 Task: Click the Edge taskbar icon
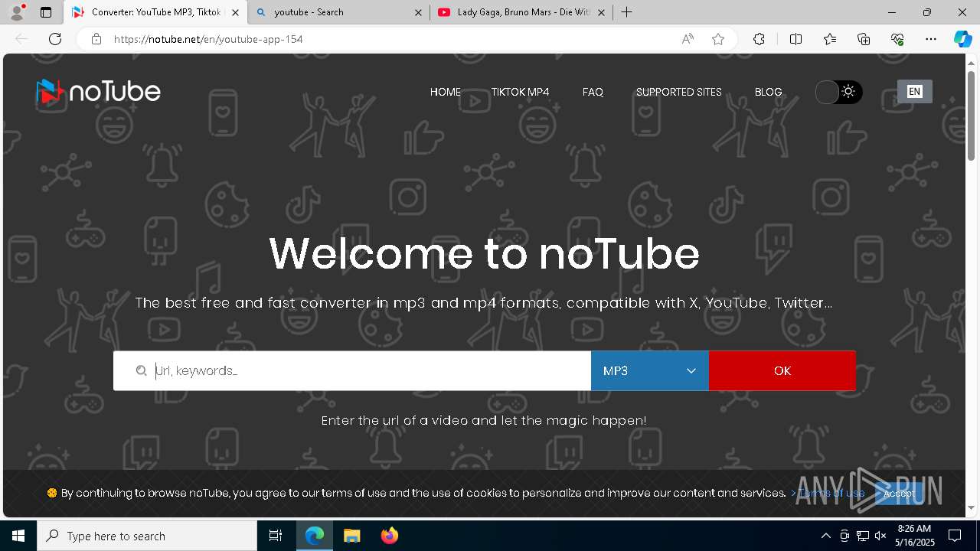coord(315,536)
